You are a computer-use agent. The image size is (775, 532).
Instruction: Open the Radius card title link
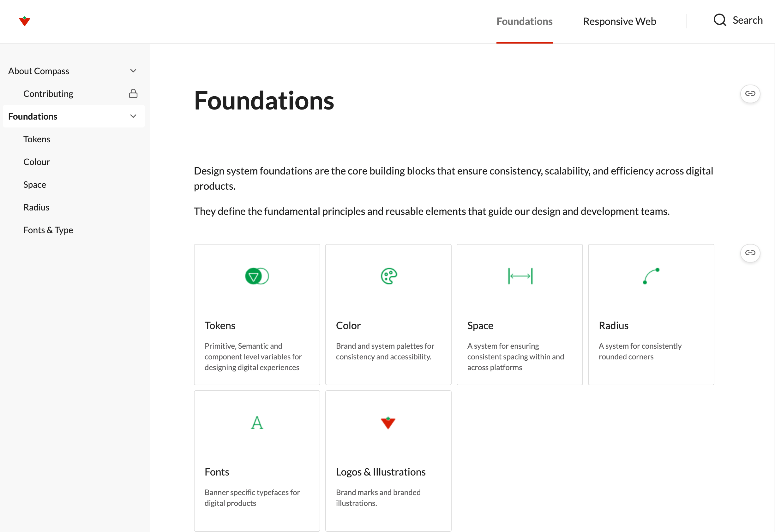(x=613, y=325)
